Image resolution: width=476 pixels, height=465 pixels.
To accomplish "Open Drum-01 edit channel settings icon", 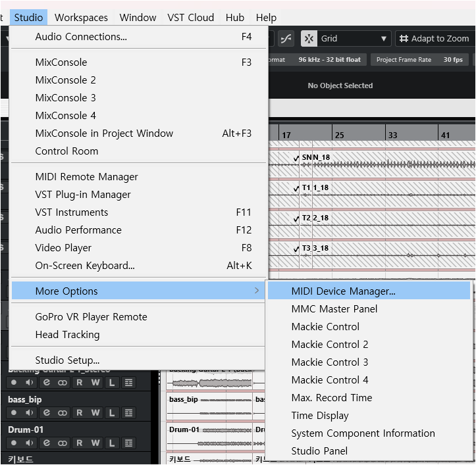I will pyautogui.click(x=46, y=443).
